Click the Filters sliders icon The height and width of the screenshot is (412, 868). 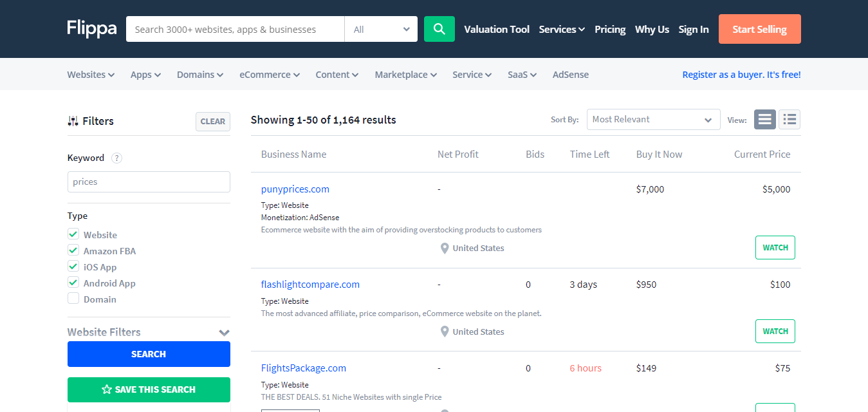click(73, 121)
